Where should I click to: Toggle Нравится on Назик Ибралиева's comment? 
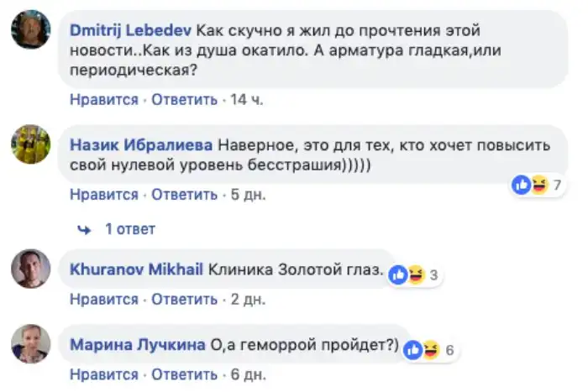click(x=103, y=195)
